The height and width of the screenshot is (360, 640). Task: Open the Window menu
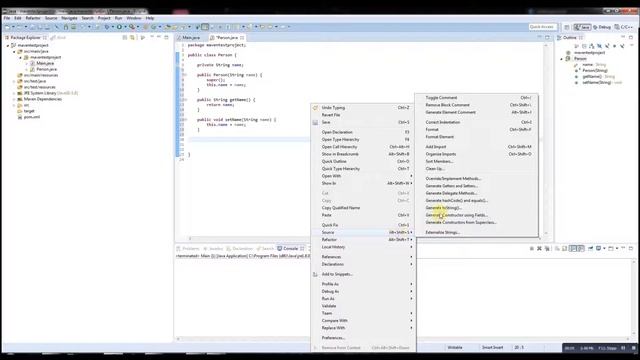tap(133, 18)
